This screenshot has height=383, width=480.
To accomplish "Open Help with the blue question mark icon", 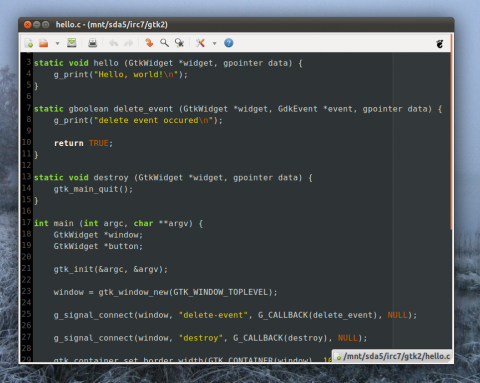I will coord(229,43).
